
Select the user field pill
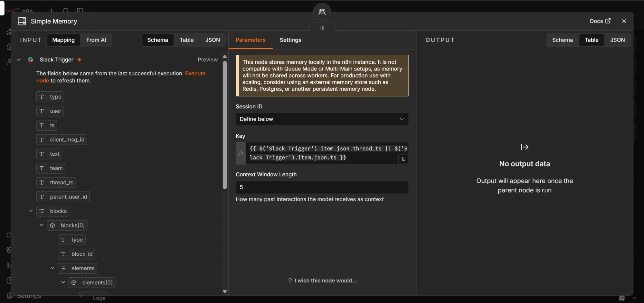point(50,111)
